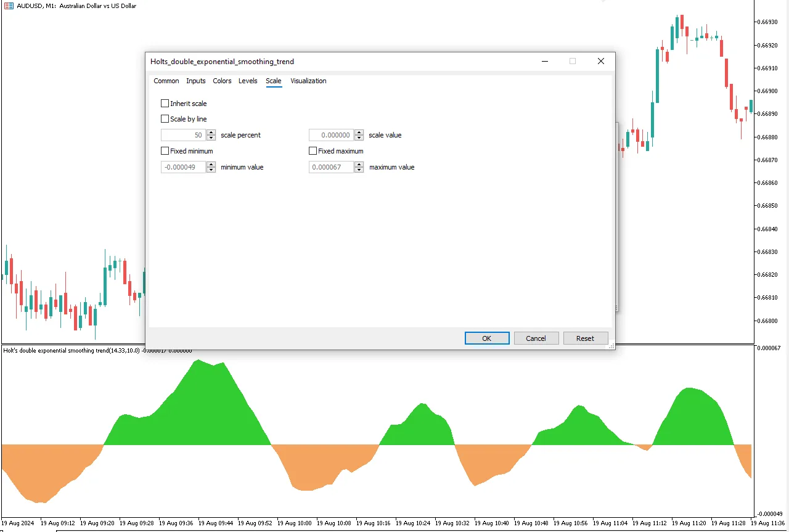This screenshot has height=532, width=789.
Task: Click the Cancel button
Action: pyautogui.click(x=536, y=338)
